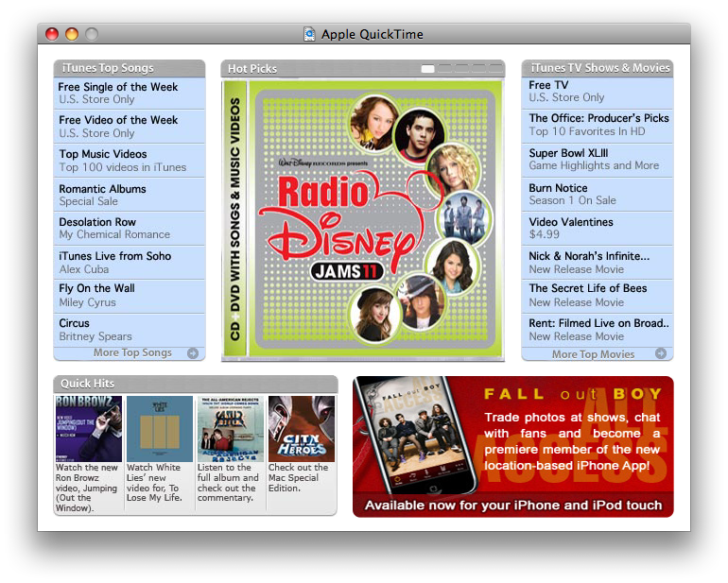Click 'Watch the new Ron Browz video' text

click(87, 488)
